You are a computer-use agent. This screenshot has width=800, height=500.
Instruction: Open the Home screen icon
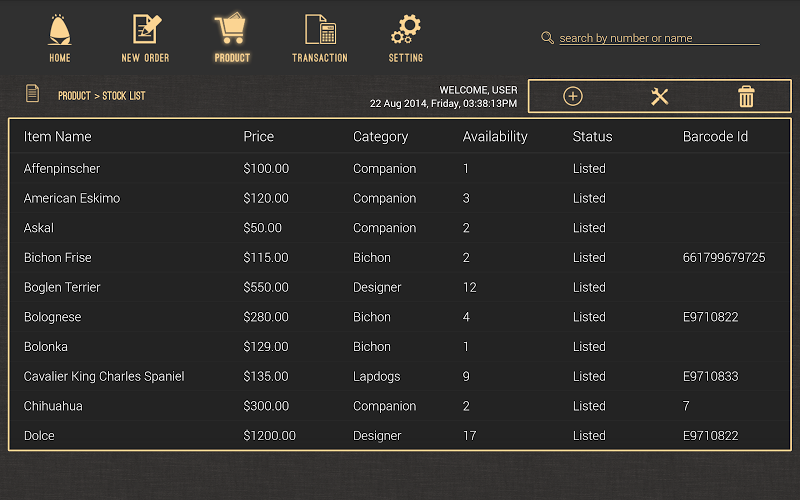pos(60,30)
